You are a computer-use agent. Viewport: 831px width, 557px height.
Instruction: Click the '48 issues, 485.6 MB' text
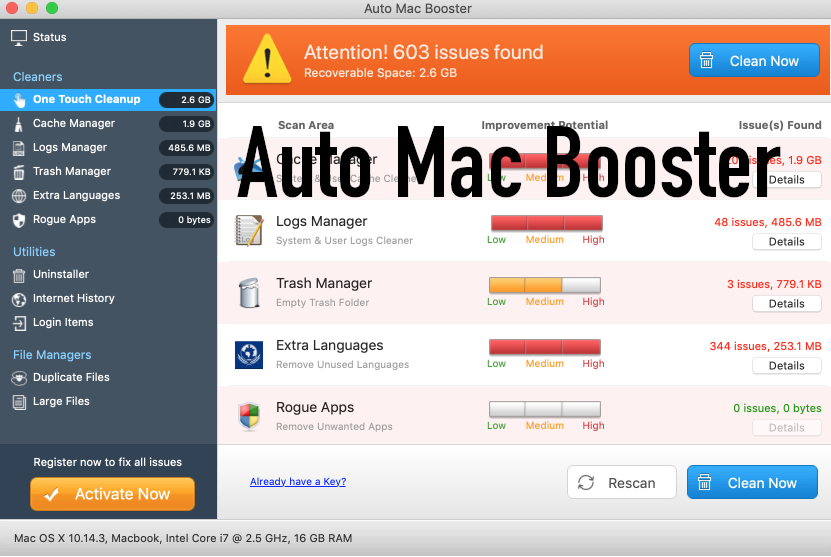(x=767, y=223)
